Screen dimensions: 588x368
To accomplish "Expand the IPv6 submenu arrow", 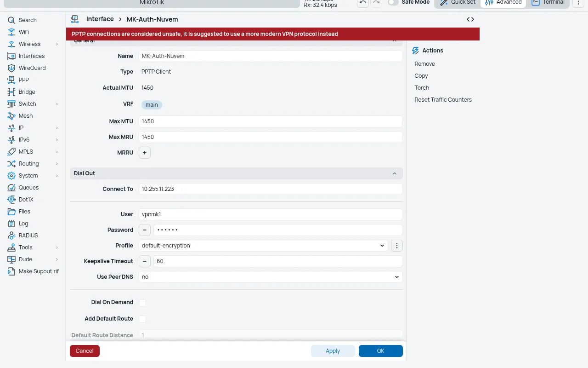I will coord(57,140).
